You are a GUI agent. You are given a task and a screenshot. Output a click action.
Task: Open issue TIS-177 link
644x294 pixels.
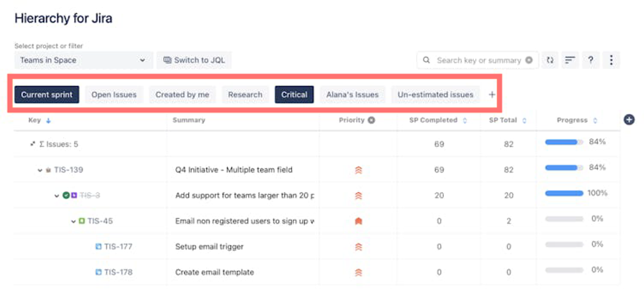point(118,247)
